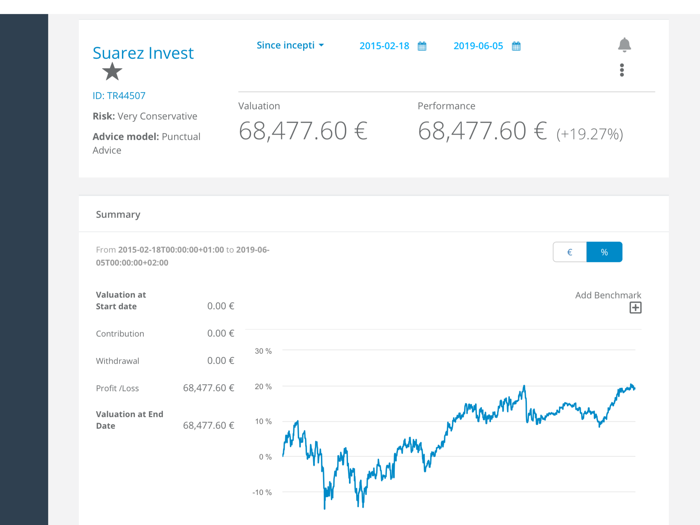
Task: Switch summary to percent view
Action: pyautogui.click(x=604, y=252)
